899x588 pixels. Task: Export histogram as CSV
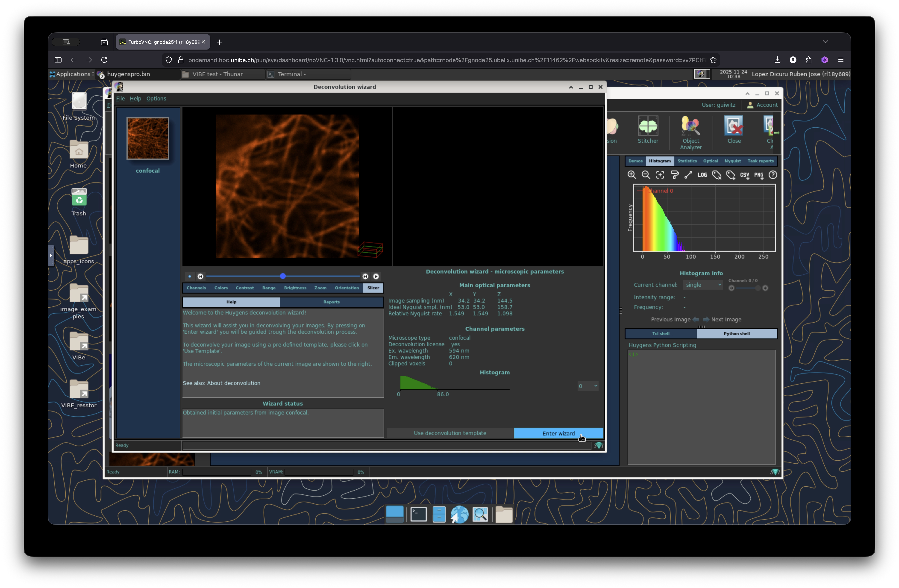click(x=744, y=175)
